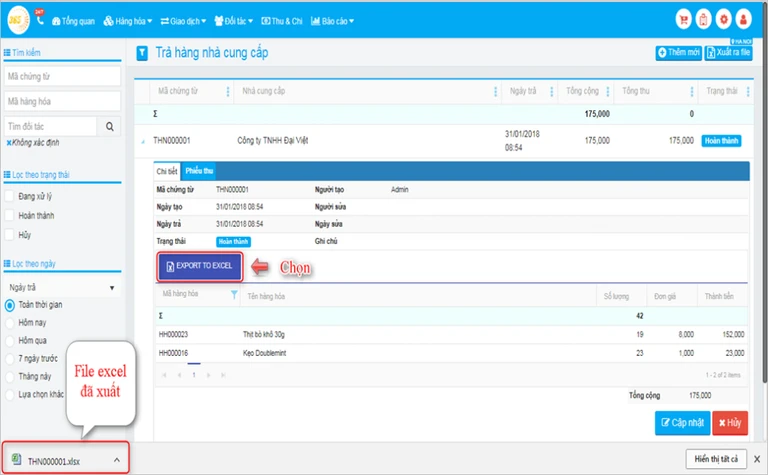
Task: Open options for downloaded THN000001.xlsx
Action: click(x=117, y=460)
